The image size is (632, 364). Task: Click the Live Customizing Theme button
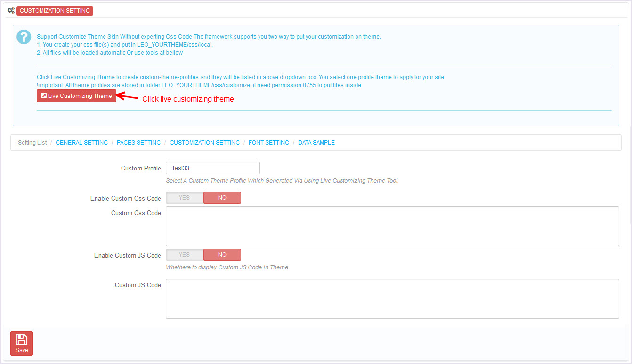pos(76,96)
